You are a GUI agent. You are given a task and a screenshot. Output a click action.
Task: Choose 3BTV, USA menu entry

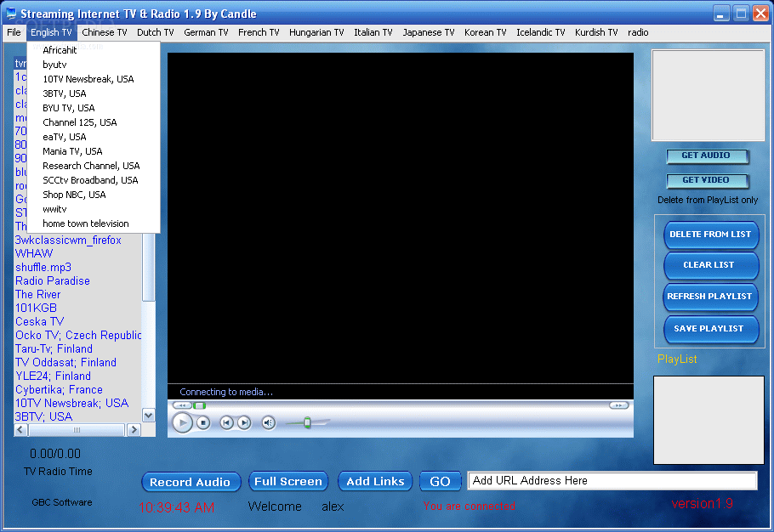coord(94,93)
